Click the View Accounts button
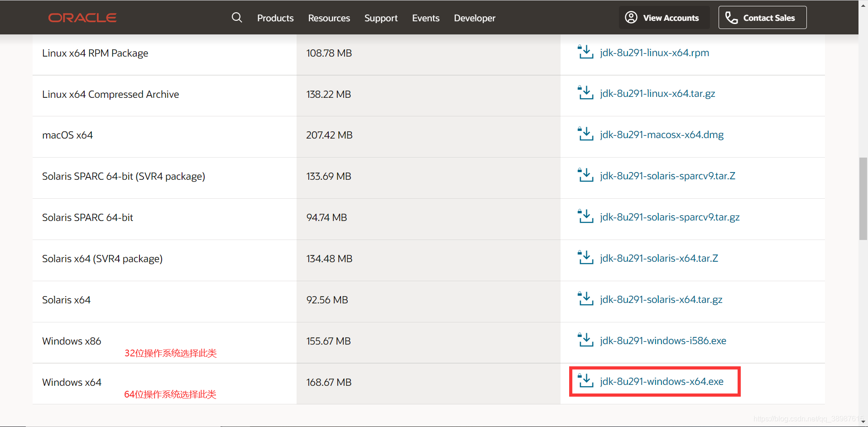The height and width of the screenshot is (427, 868). click(664, 18)
